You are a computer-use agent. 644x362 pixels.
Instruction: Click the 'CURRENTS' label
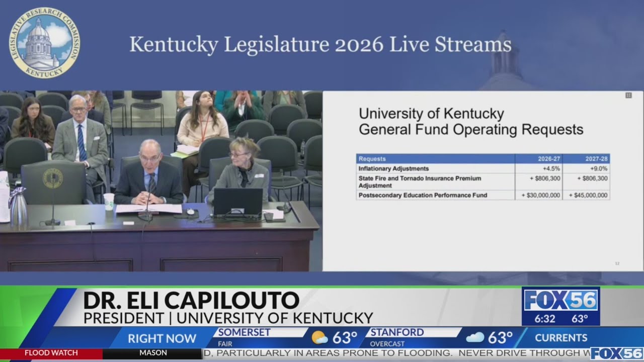pyautogui.click(x=561, y=338)
